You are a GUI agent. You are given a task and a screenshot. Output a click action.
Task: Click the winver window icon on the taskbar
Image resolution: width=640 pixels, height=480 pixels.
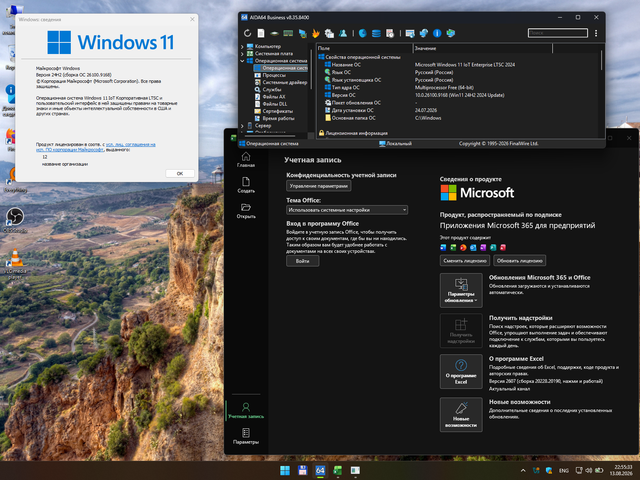click(x=355, y=471)
